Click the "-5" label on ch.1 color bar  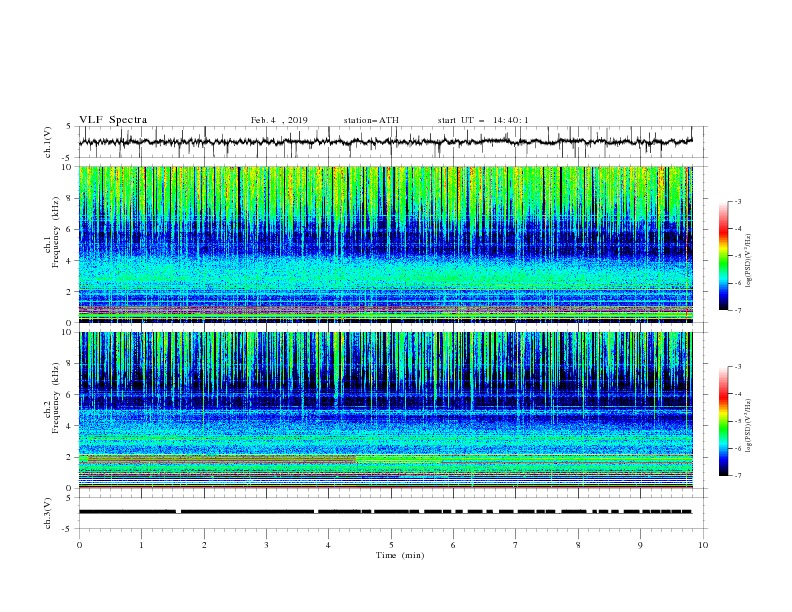[738, 256]
